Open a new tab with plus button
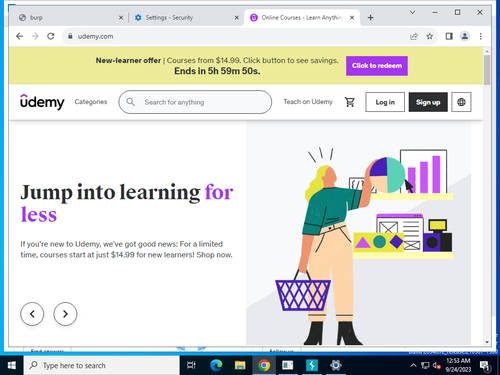 370,18
